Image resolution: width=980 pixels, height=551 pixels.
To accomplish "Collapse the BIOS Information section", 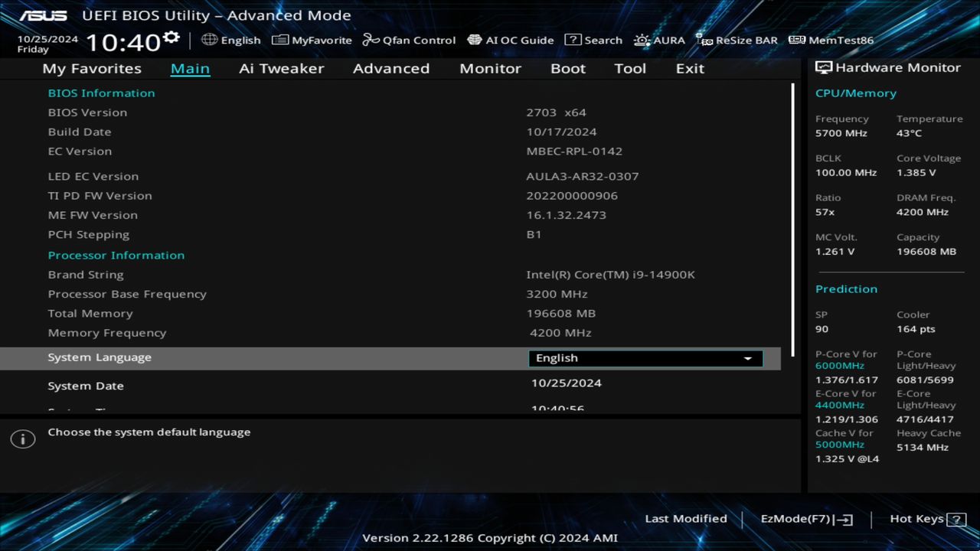I will (101, 93).
